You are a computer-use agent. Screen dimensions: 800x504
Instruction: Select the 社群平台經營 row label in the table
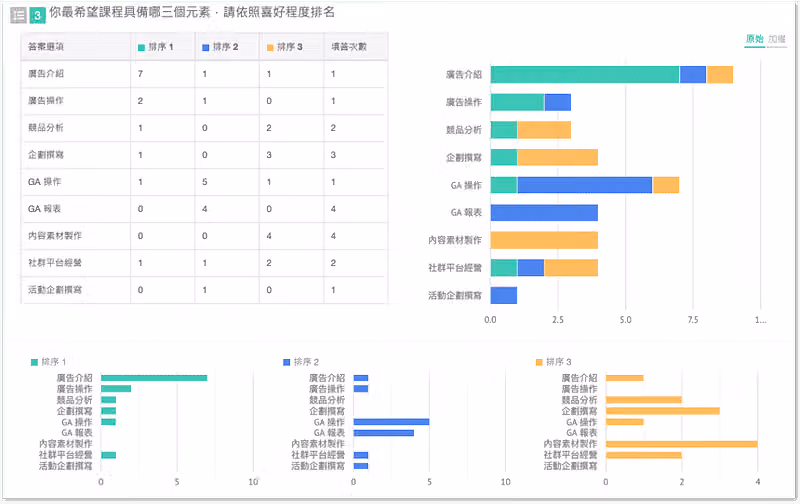pos(55,263)
